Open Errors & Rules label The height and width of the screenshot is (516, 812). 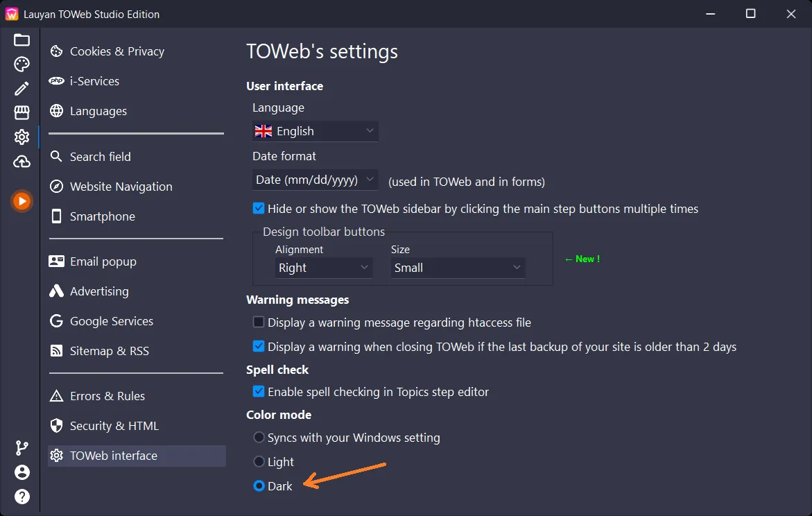click(x=107, y=396)
